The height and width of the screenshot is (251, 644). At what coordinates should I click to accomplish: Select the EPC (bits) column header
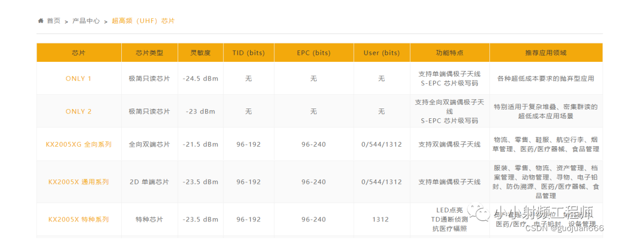click(x=313, y=53)
